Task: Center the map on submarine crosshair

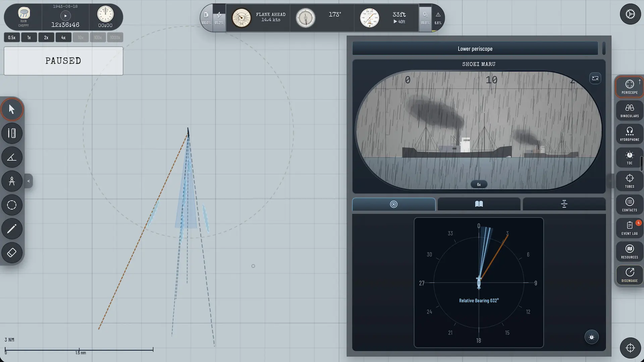Action: click(630, 348)
